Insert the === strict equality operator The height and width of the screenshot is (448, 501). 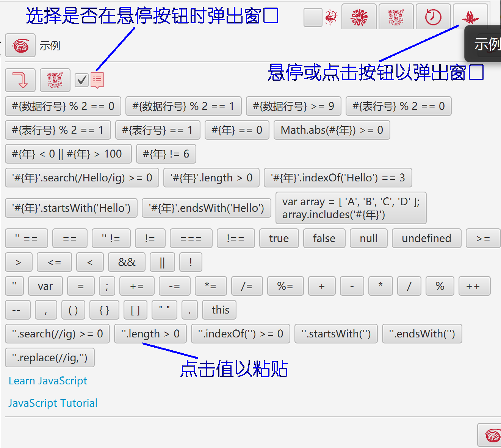[x=191, y=238]
